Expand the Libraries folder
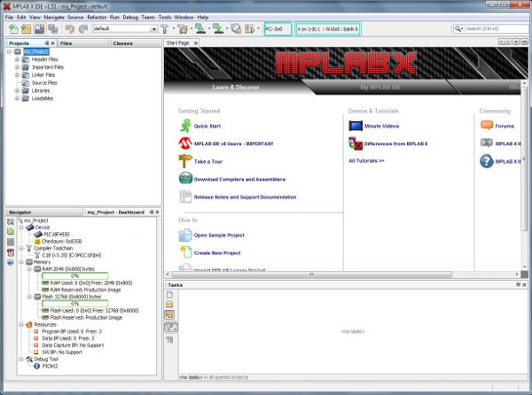This screenshot has width=532, height=395. point(17,90)
